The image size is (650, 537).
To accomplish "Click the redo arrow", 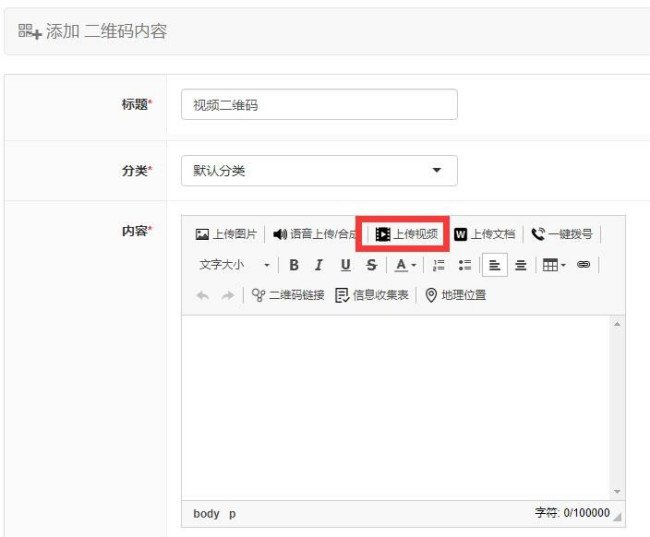I will pyautogui.click(x=228, y=295).
